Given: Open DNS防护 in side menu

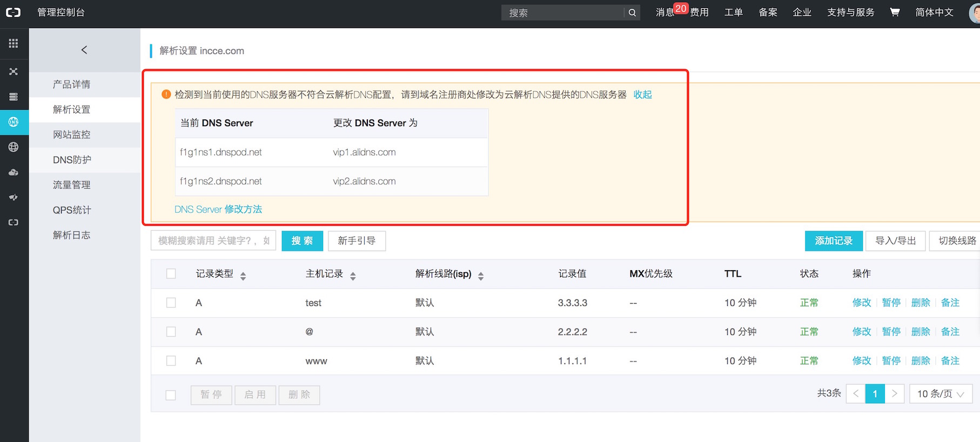Looking at the screenshot, I should point(85,160).
